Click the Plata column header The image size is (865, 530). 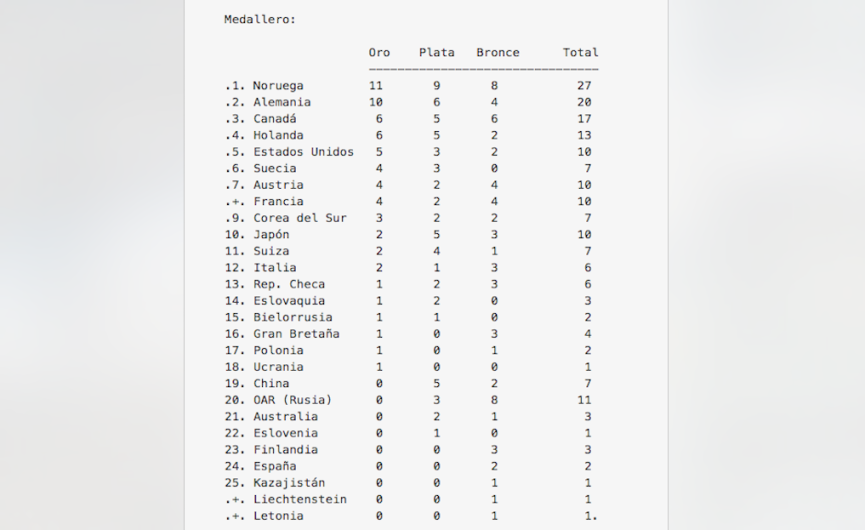(437, 52)
